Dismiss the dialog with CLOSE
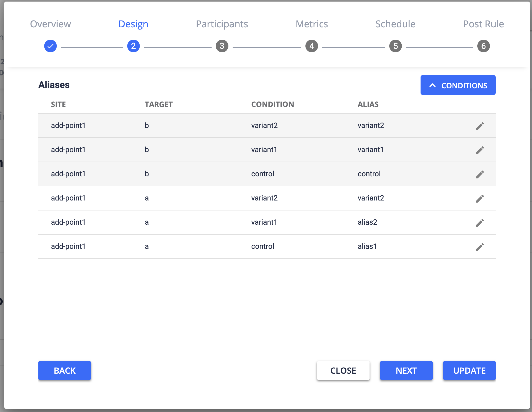The width and height of the screenshot is (532, 412). click(x=343, y=370)
